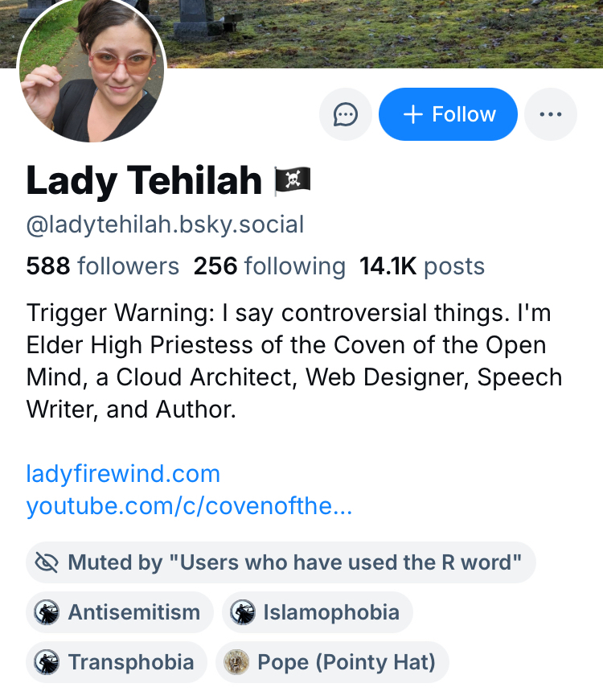Click the Islamophobia label avatar icon
Viewport: 603px width, 700px height.
tap(243, 612)
